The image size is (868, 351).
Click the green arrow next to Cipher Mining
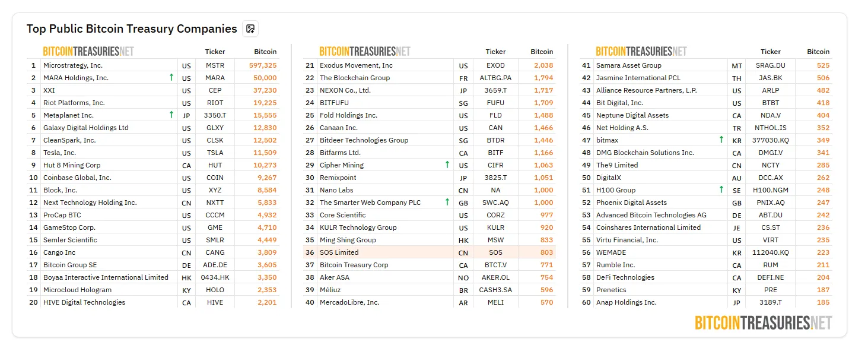coord(447,165)
